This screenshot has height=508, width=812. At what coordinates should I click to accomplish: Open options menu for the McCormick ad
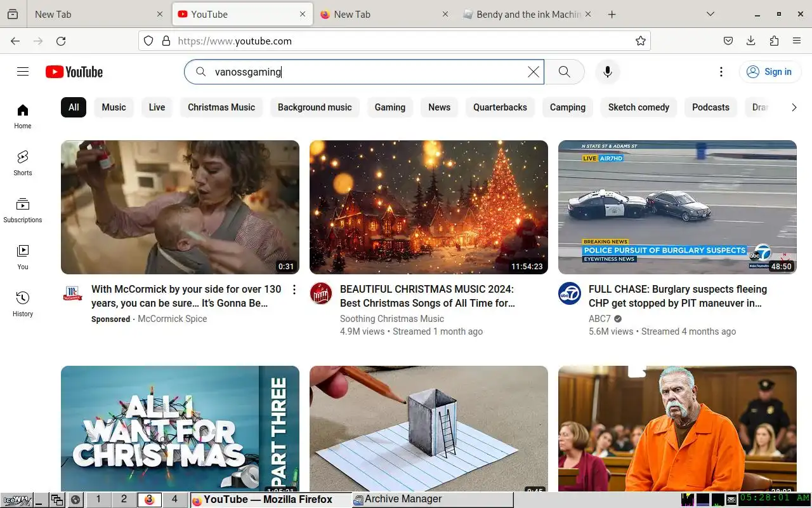tap(294, 290)
